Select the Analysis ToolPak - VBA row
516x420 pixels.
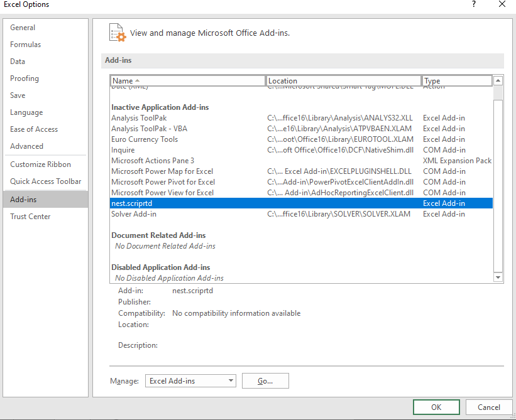coord(302,129)
